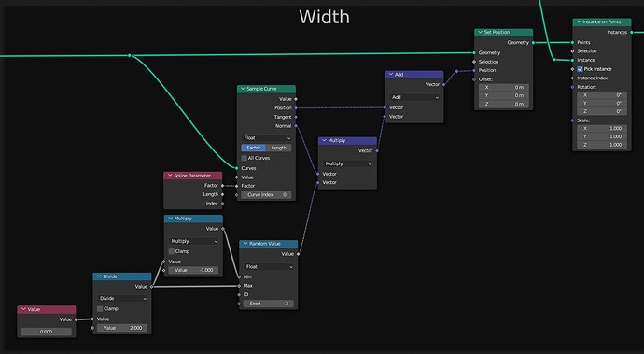644x354 pixels.
Task: Open vector Multiply operation dropdown
Action: click(x=347, y=163)
